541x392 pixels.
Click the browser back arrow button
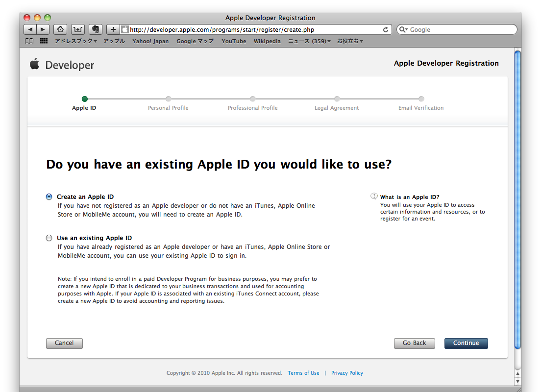30,29
